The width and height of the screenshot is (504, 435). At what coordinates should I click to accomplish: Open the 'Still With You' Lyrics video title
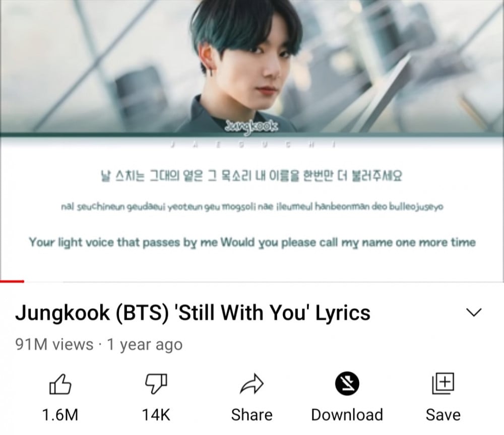(193, 313)
